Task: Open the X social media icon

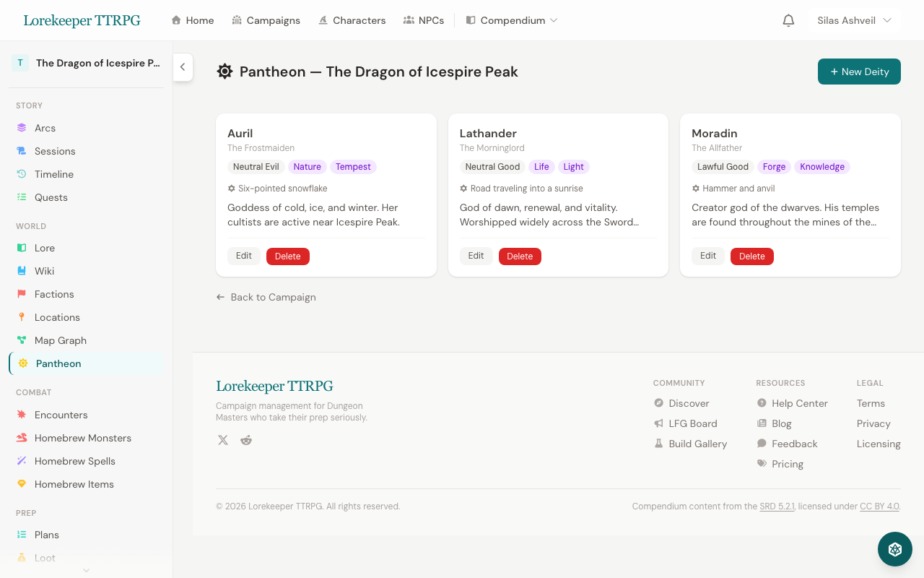Action: pyautogui.click(x=223, y=440)
